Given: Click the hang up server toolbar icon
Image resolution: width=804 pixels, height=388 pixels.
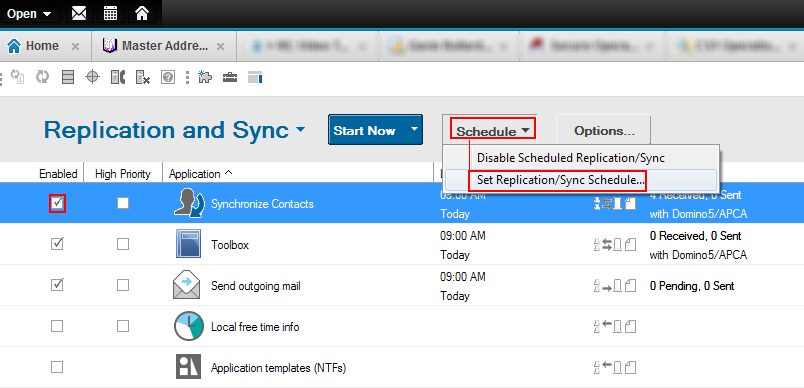Looking at the screenshot, I should pyautogui.click(x=143, y=77).
